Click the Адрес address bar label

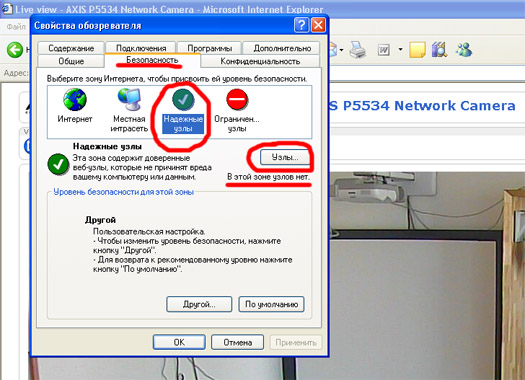click(15, 73)
